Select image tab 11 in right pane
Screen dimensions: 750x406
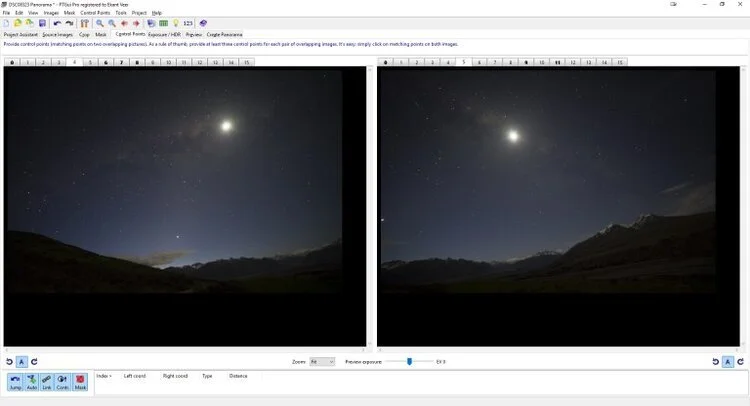click(x=557, y=62)
